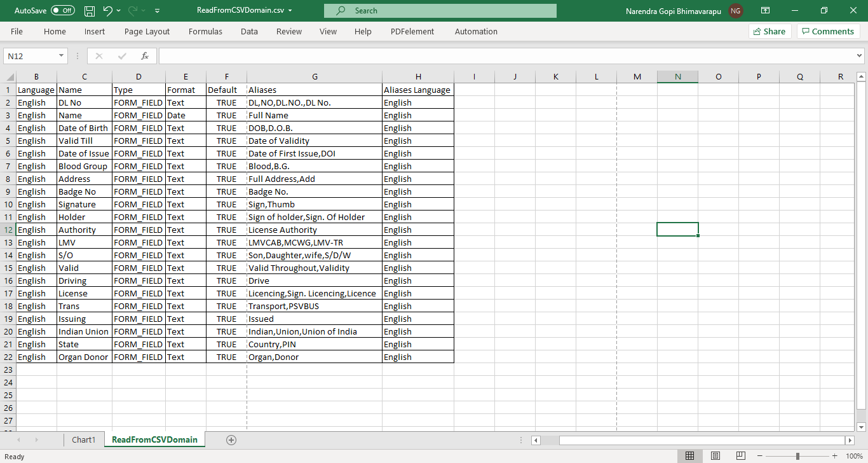
Task: Switch to Page Layout view icon
Action: pyautogui.click(x=715, y=456)
